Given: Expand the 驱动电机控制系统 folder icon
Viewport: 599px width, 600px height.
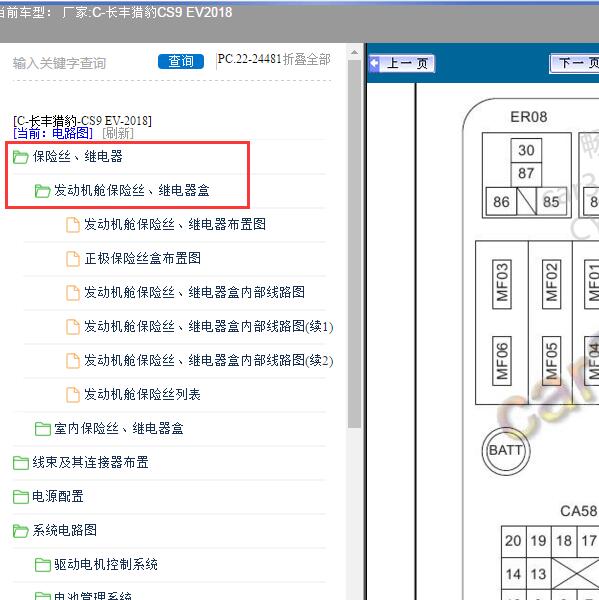Looking at the screenshot, I should (42, 565).
